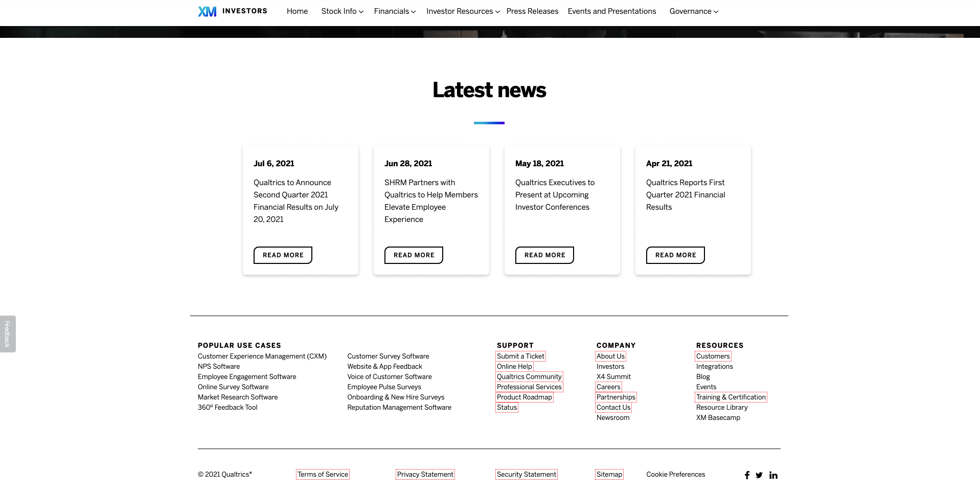980x490 pixels.
Task: Read more on Jun 28, 2021 news
Action: (x=414, y=255)
